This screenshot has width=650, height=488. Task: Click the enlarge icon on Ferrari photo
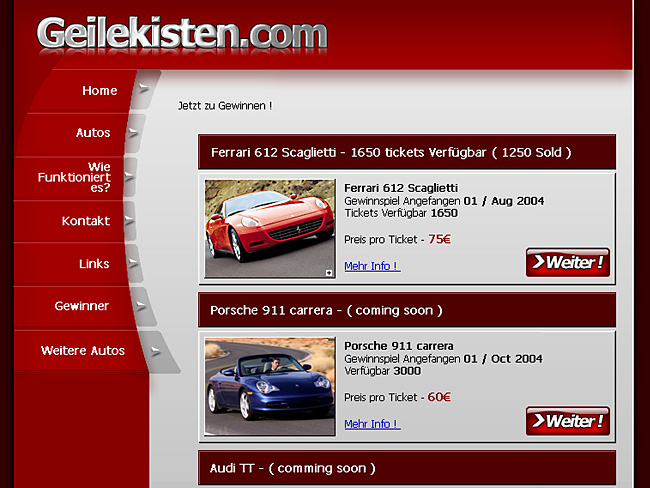pos(329,272)
